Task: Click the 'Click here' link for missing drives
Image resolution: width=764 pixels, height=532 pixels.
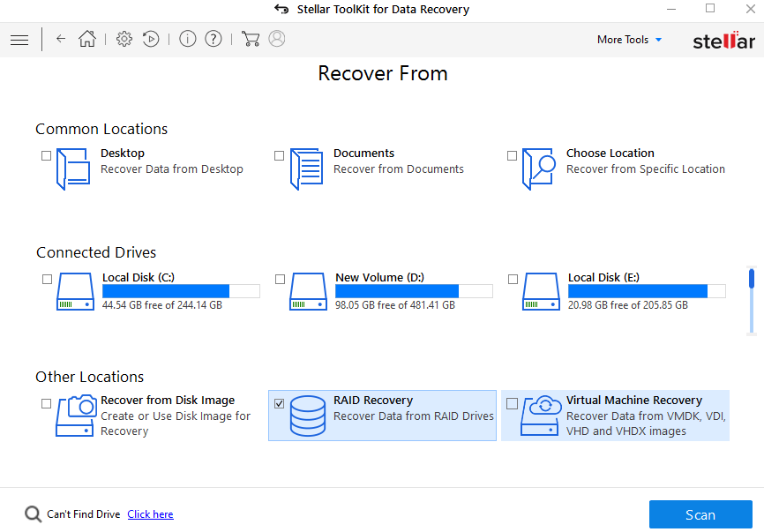Action: point(150,513)
